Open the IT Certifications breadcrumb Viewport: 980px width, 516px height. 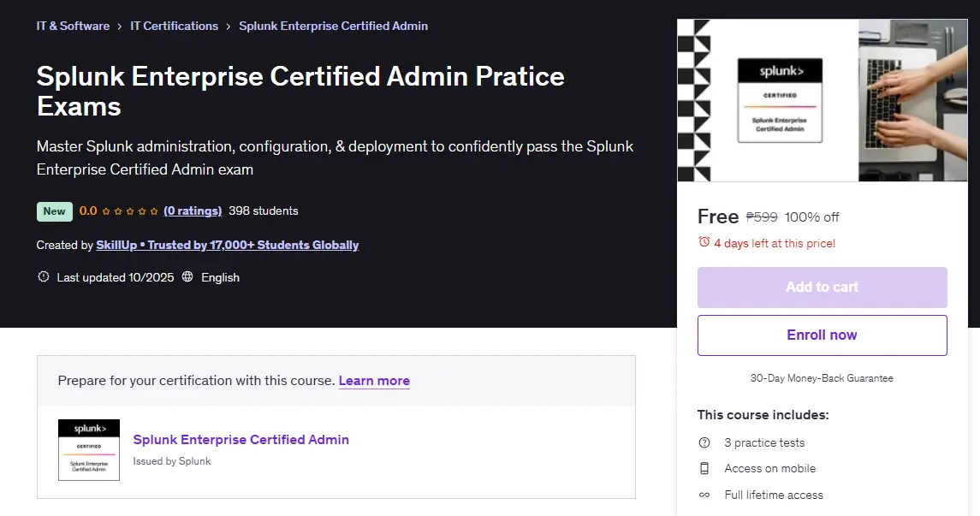point(175,26)
